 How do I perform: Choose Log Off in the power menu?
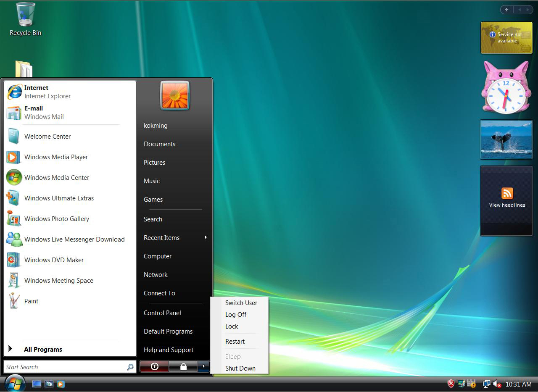[236, 314]
